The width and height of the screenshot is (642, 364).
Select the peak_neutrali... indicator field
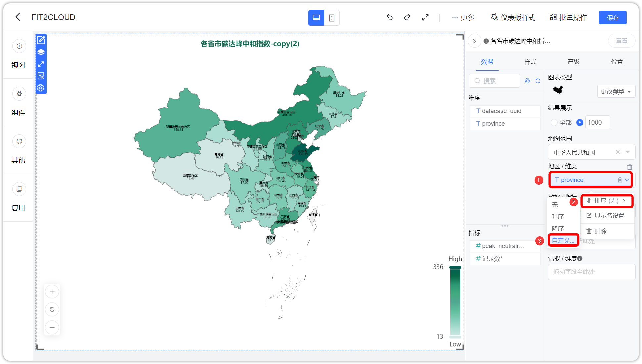coord(505,246)
